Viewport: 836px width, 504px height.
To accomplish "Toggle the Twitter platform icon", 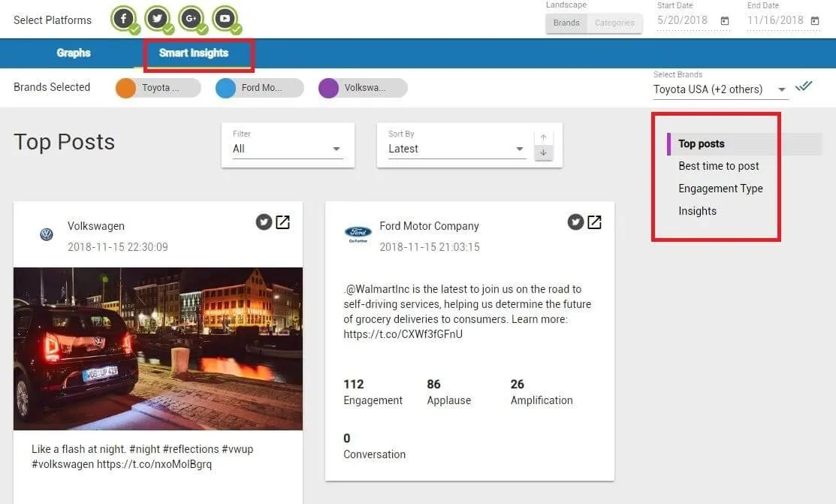I will click(x=157, y=19).
